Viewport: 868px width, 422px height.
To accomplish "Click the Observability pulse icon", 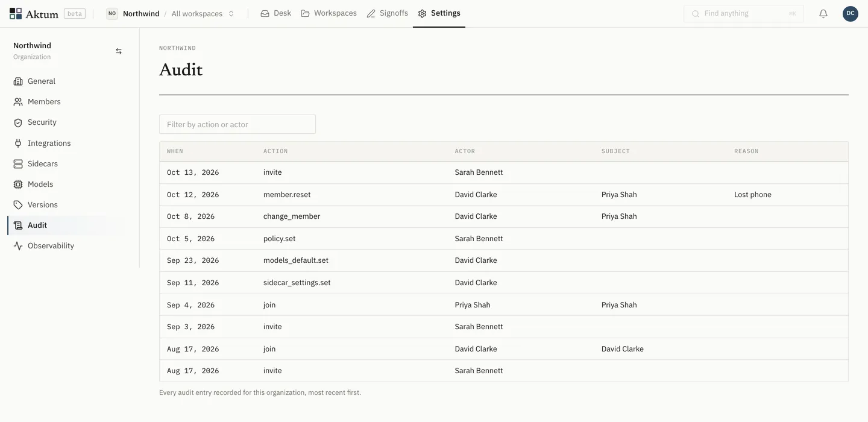I will pyautogui.click(x=18, y=246).
